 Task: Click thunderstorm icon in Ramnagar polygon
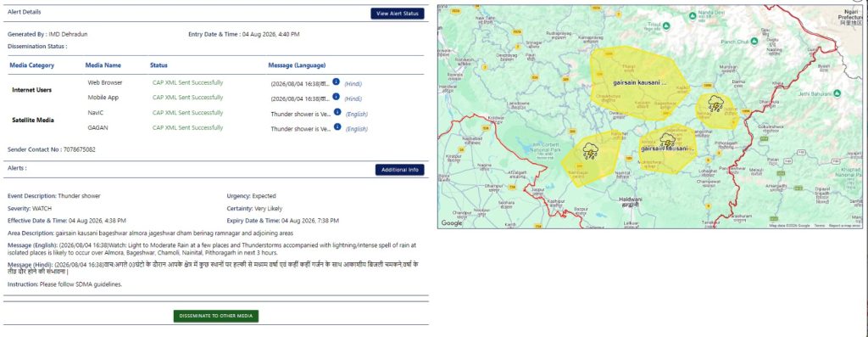(590, 151)
